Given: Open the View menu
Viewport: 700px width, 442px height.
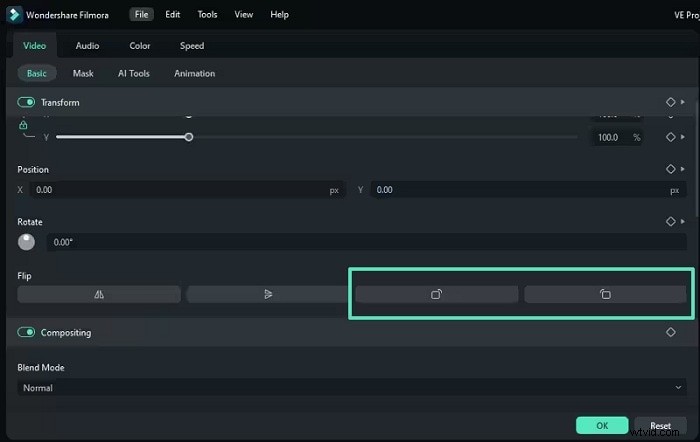Looking at the screenshot, I should point(244,15).
